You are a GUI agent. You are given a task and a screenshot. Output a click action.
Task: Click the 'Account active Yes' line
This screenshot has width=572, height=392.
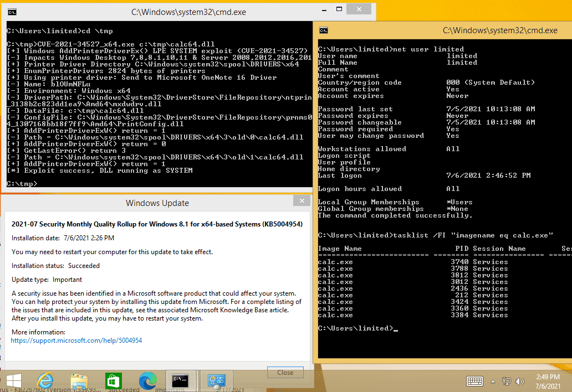pos(389,89)
